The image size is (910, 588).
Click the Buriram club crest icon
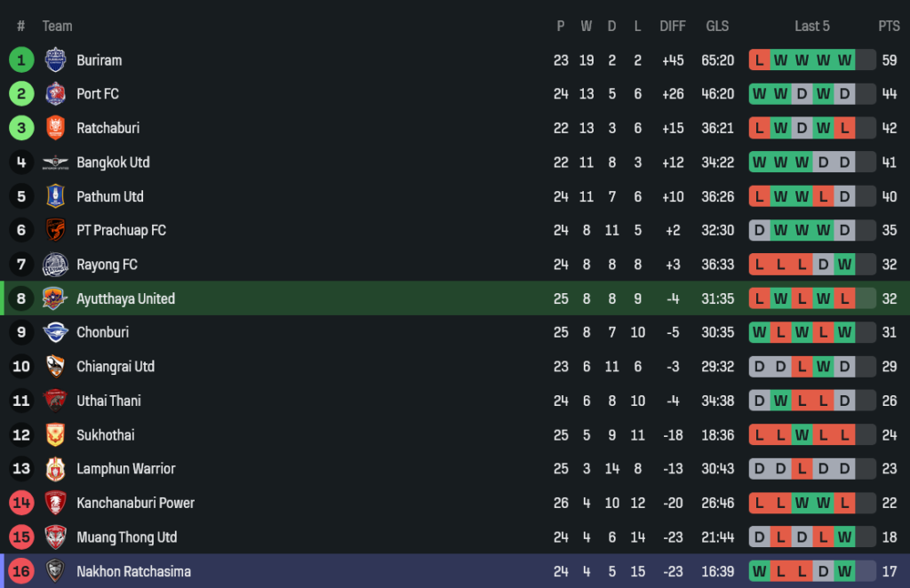click(55, 60)
